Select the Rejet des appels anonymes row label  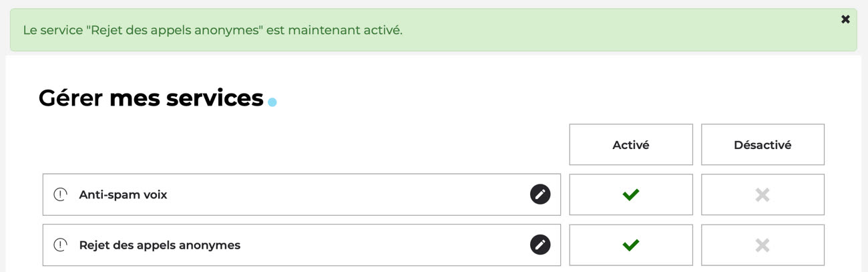160,245
